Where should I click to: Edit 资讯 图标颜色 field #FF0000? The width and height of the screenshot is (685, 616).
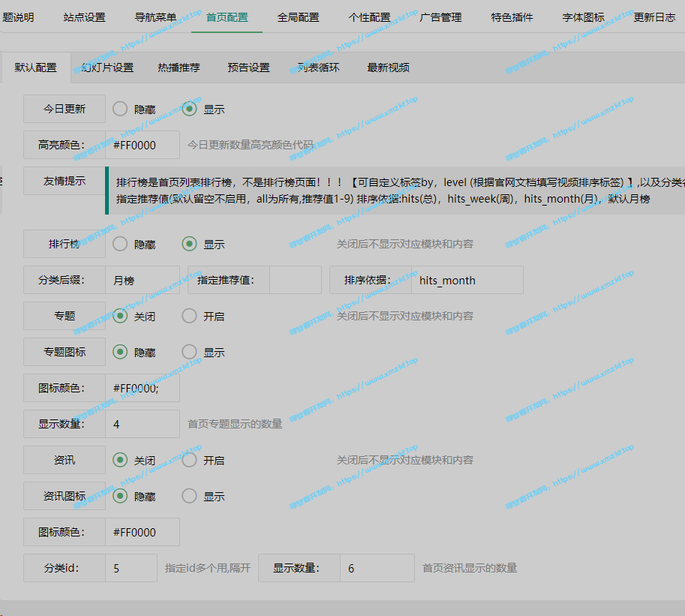coord(143,532)
